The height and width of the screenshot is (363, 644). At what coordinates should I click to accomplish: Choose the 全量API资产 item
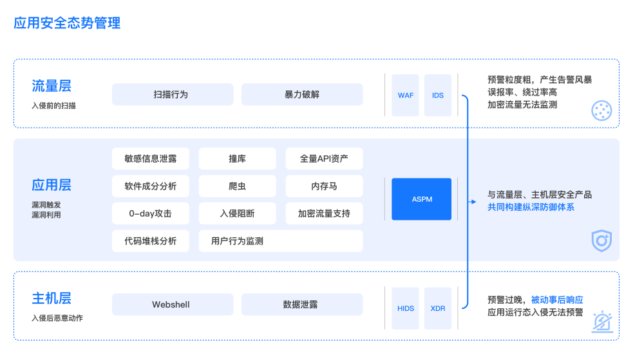pos(324,159)
